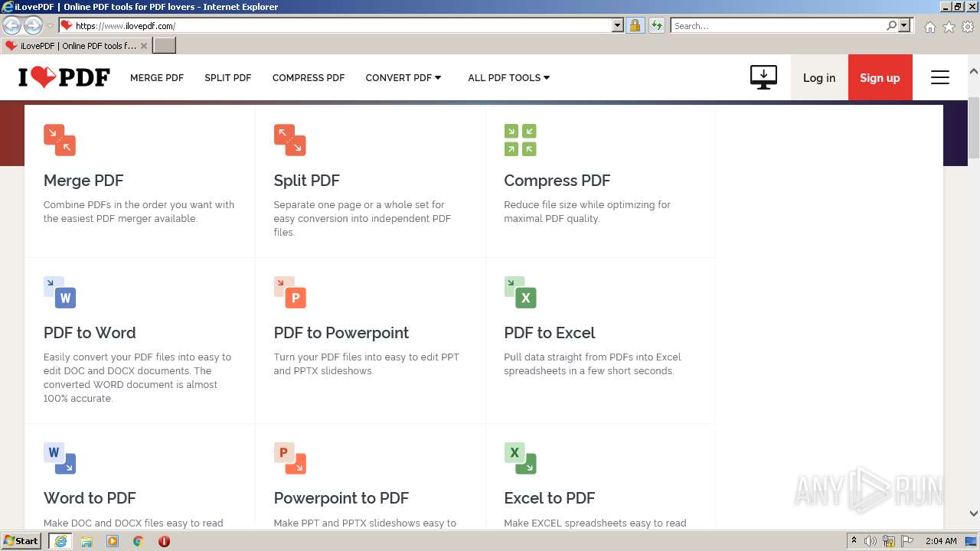Open the file explorer taskbar icon

(87, 541)
